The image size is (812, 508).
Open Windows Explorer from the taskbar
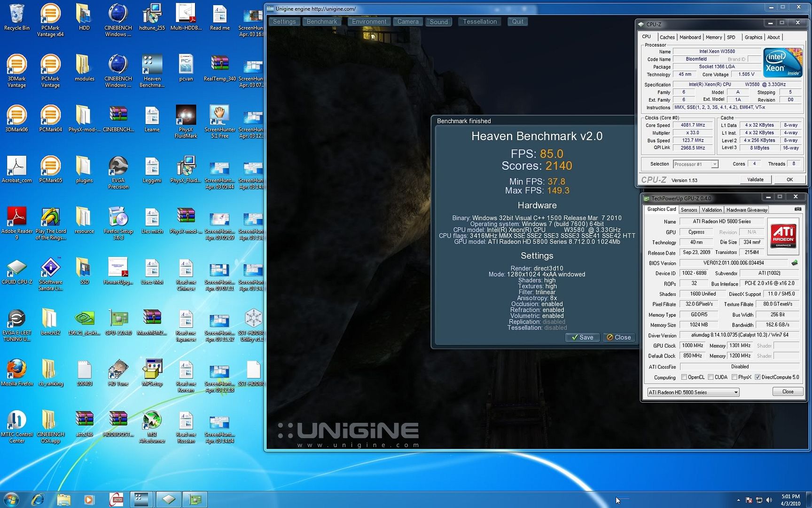click(x=63, y=499)
